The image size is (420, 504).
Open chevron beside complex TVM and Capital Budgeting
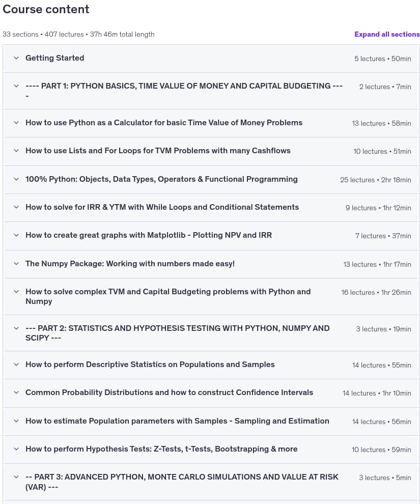(16, 292)
